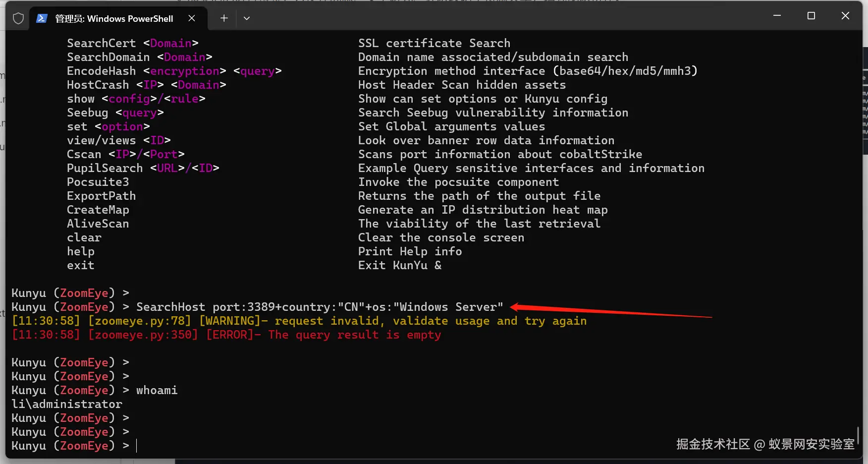Click 'Generate an IP distribution heat map' text
Screen dimensions: 868x464
483,210
